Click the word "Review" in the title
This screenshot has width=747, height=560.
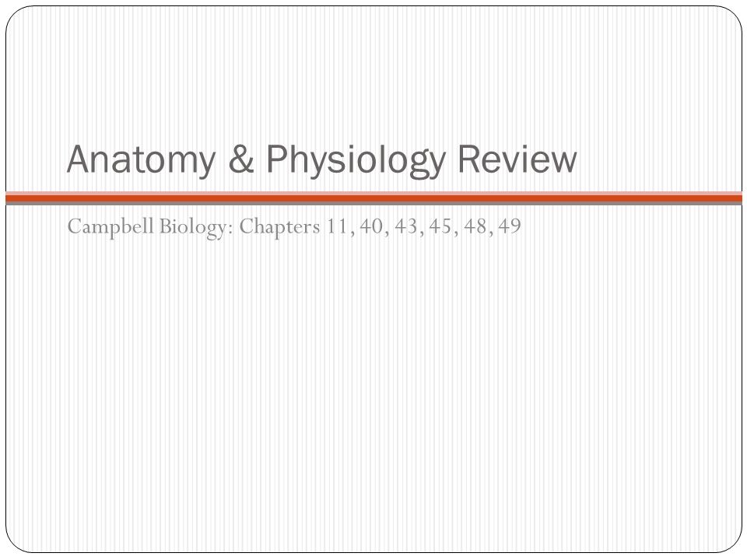tap(517, 159)
